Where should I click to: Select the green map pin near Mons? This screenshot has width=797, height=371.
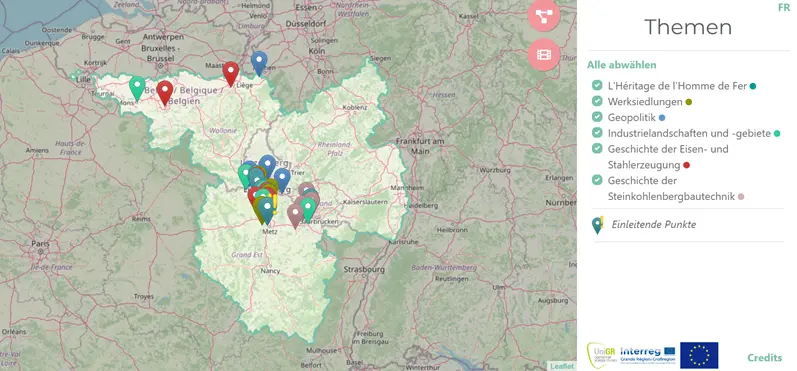137,88
